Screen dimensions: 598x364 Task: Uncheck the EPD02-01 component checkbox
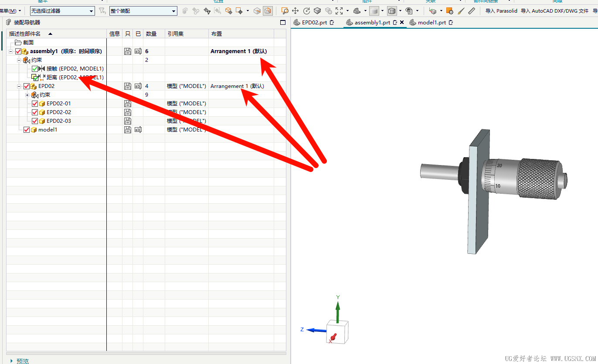tap(35, 104)
